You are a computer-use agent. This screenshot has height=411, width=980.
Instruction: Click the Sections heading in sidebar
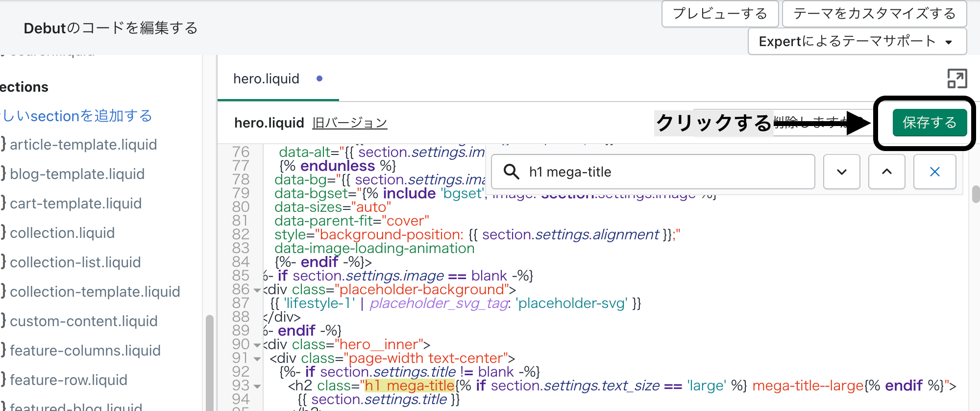click(24, 87)
